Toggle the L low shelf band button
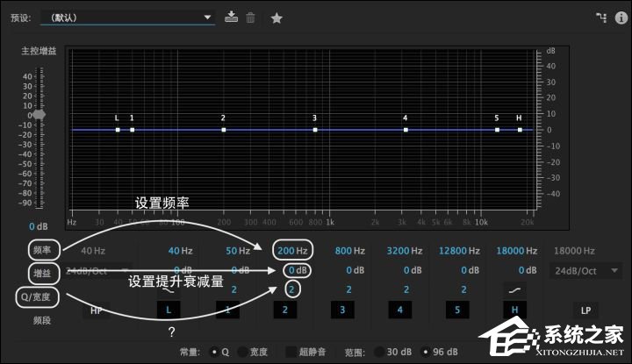This screenshot has height=364, width=632. 169,310
